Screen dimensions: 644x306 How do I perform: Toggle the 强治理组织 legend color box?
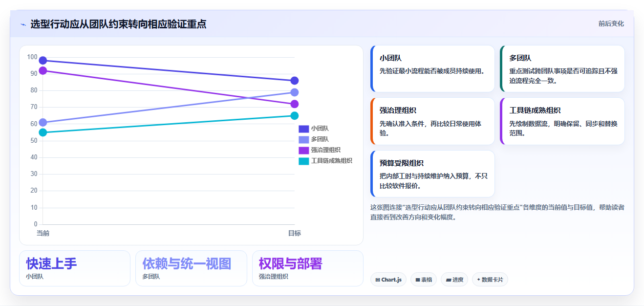[303, 150]
